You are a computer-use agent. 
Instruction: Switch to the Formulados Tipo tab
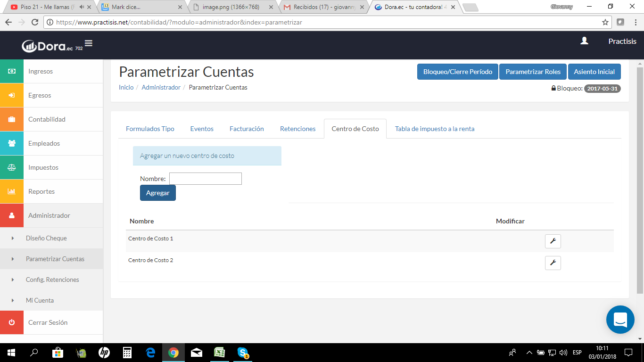pyautogui.click(x=150, y=129)
